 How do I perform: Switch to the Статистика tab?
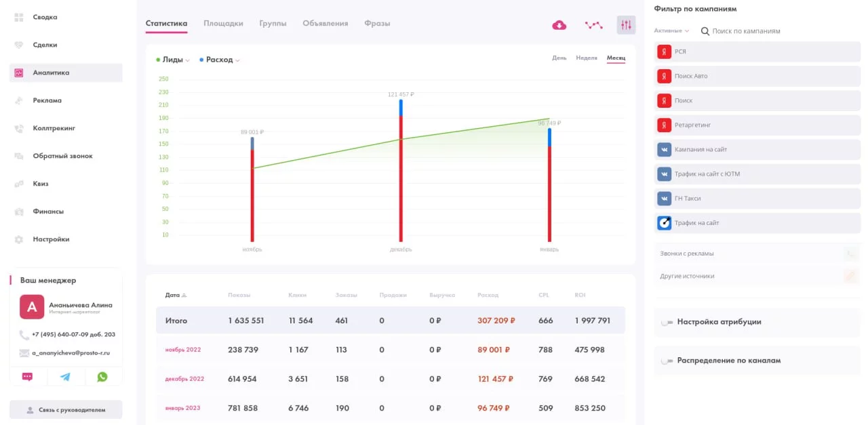click(x=166, y=24)
